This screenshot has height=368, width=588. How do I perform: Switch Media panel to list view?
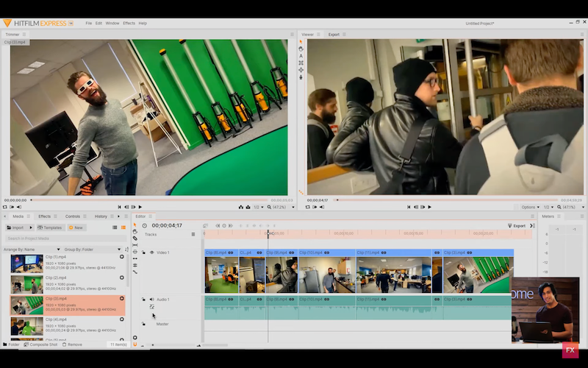115,227
